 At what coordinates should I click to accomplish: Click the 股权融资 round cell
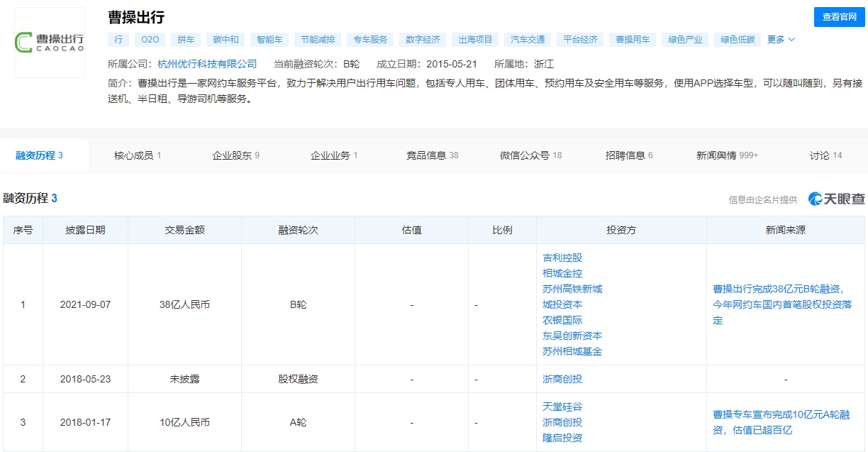298,379
